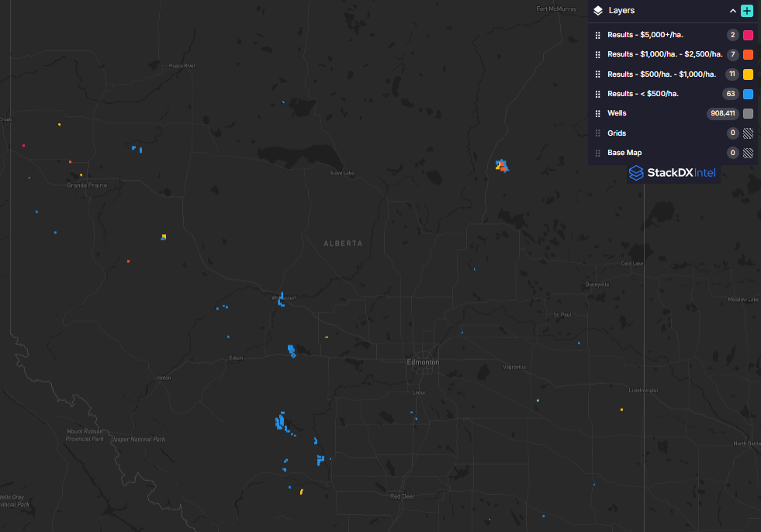
Task: Collapse the Layers panel with chevron
Action: click(732, 11)
